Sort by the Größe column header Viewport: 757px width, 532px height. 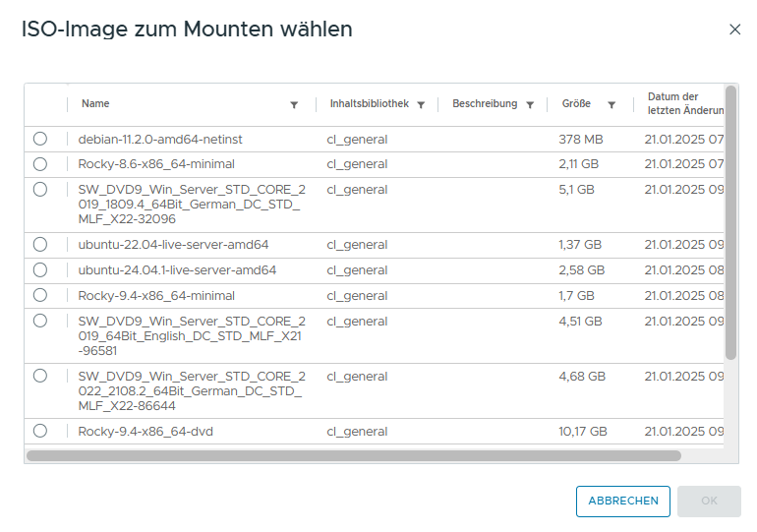pos(576,104)
